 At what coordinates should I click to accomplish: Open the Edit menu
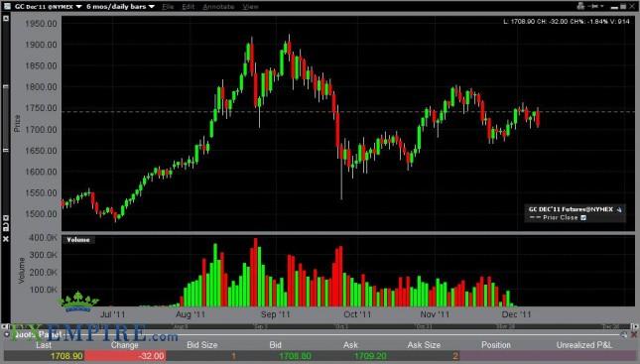189,7
